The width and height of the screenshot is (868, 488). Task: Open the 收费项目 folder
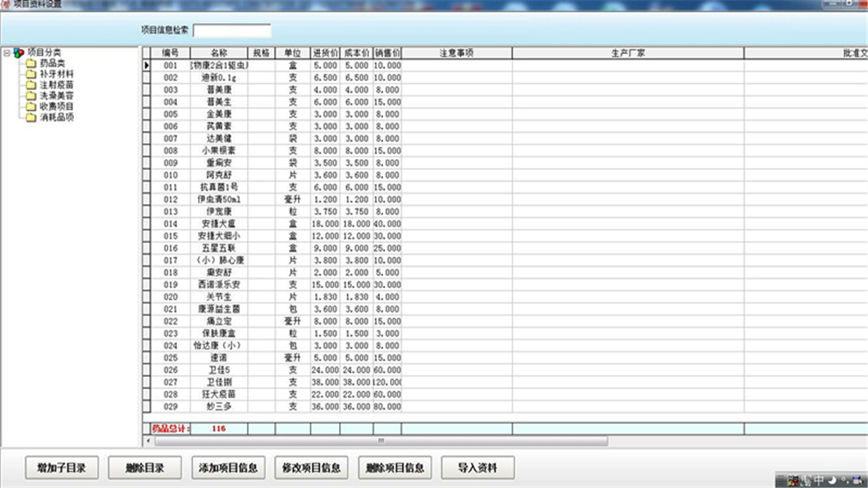[x=56, y=106]
